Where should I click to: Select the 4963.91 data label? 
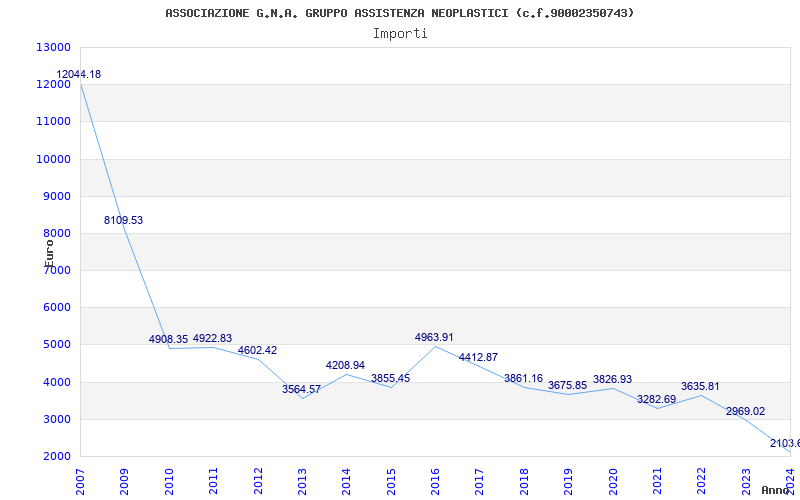pos(434,337)
